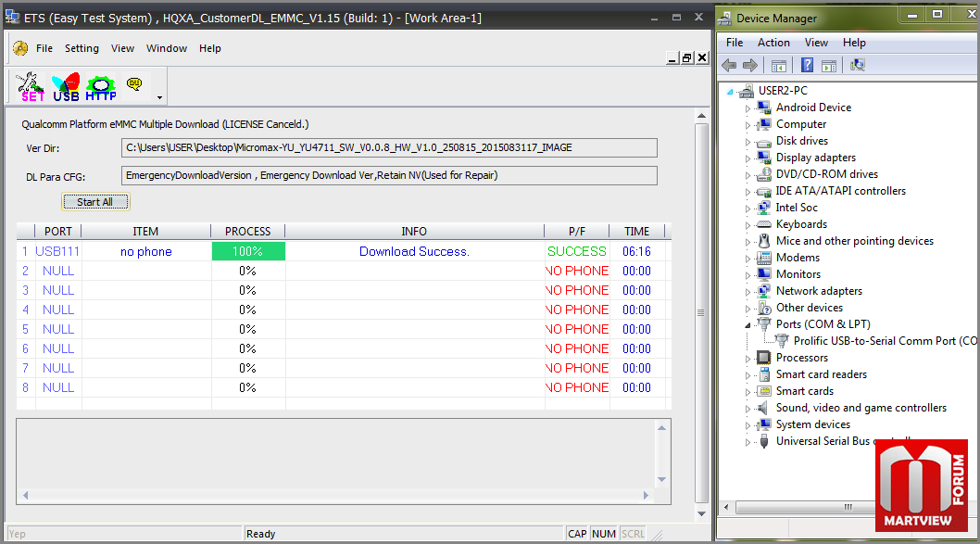This screenshot has height=544, width=980.
Task: Open Setting menu in ETS
Action: (x=82, y=48)
